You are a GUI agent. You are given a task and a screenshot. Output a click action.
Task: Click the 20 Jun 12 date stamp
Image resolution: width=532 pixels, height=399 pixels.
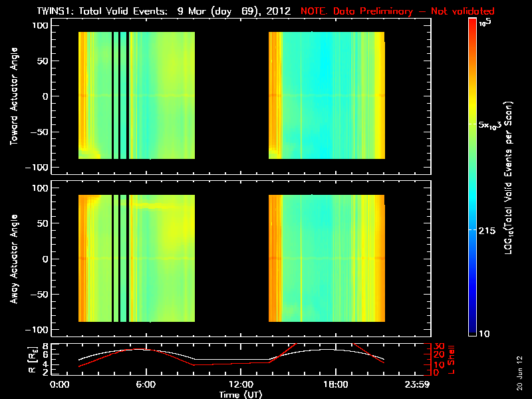coord(519,373)
